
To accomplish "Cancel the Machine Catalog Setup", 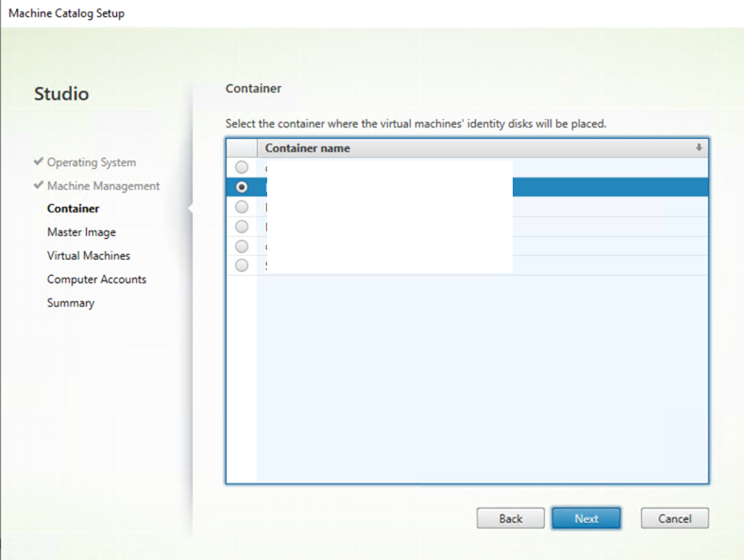I will [x=674, y=518].
